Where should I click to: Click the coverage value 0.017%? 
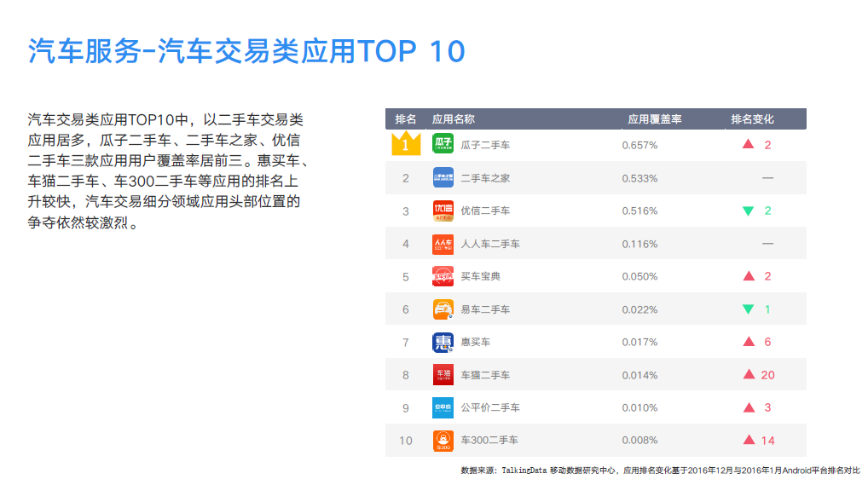[639, 343]
